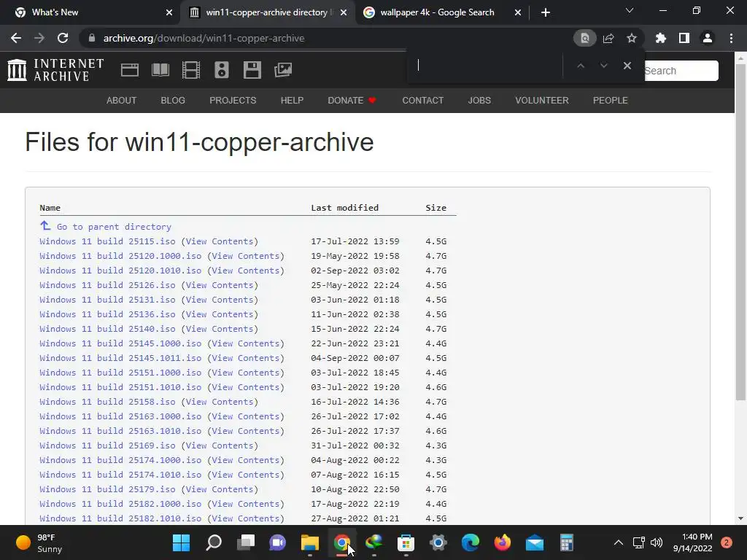747x560 pixels.
Task: Click the Internet Archive logo
Action: point(55,70)
